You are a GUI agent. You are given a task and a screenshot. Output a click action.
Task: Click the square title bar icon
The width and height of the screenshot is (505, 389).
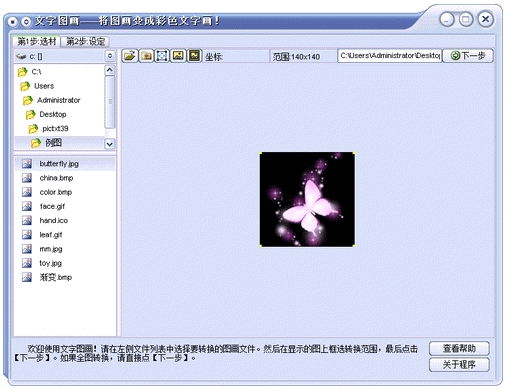[13, 22]
